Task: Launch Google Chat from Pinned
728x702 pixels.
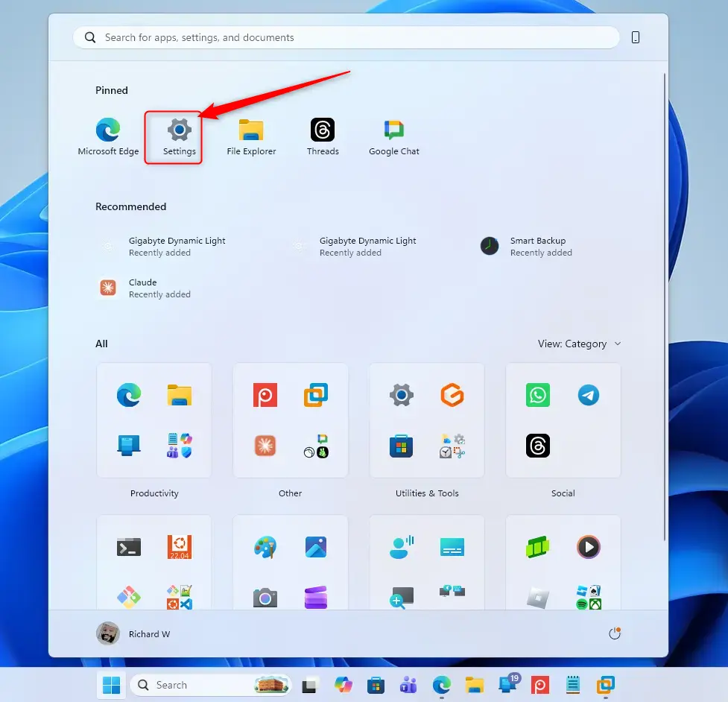Action: pos(393,137)
